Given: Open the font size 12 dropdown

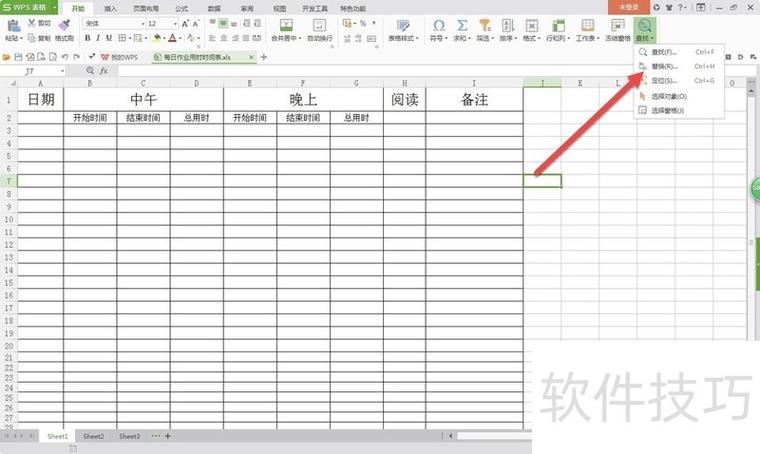Looking at the screenshot, I should coord(175,24).
